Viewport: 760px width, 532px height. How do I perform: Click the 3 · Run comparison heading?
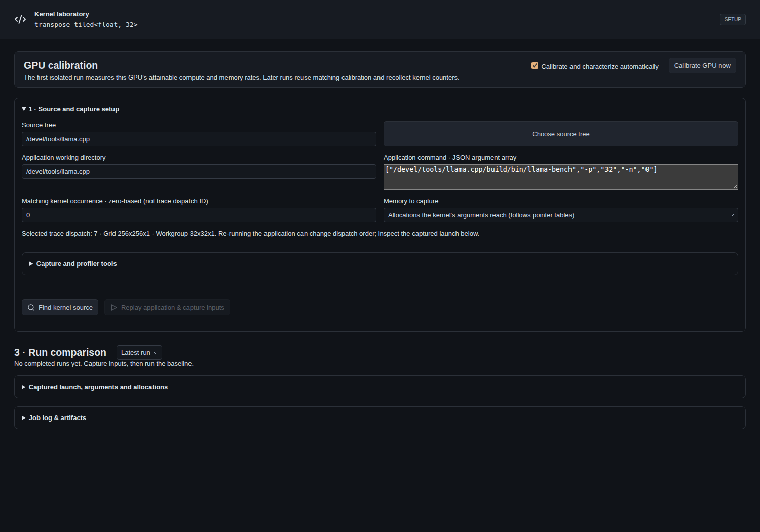(x=60, y=352)
